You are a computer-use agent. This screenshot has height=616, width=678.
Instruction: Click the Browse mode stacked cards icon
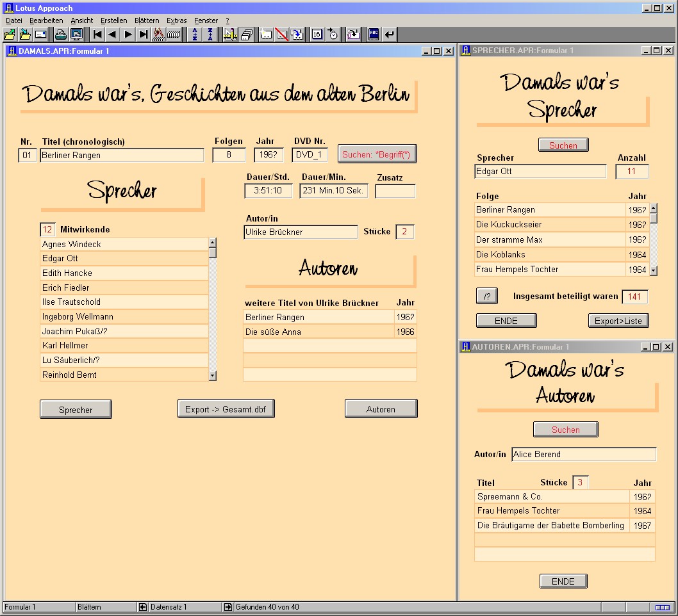click(247, 35)
